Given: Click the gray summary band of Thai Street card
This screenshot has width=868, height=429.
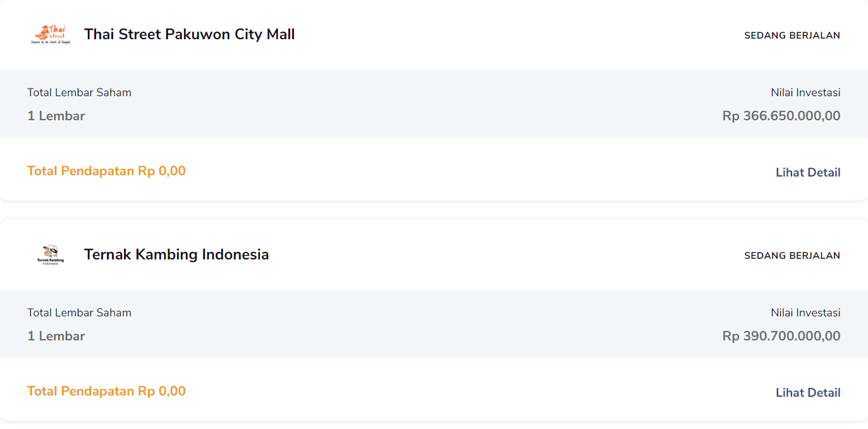Looking at the screenshot, I should 434,104.
